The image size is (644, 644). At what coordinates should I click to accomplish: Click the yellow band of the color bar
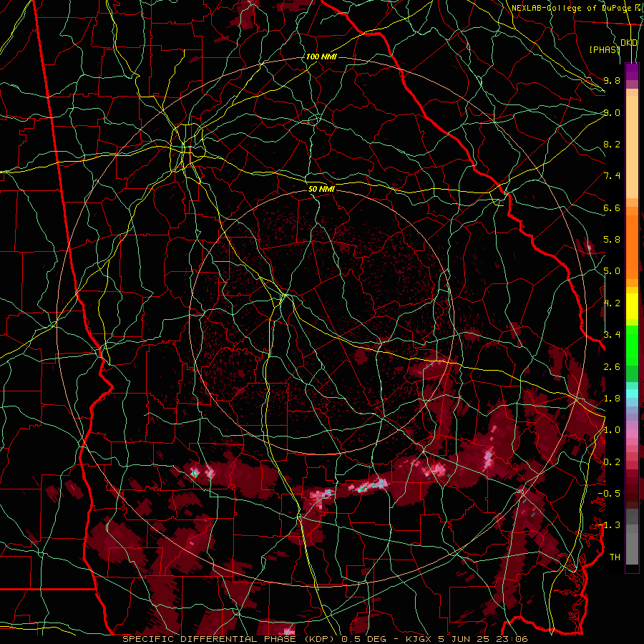point(632,306)
